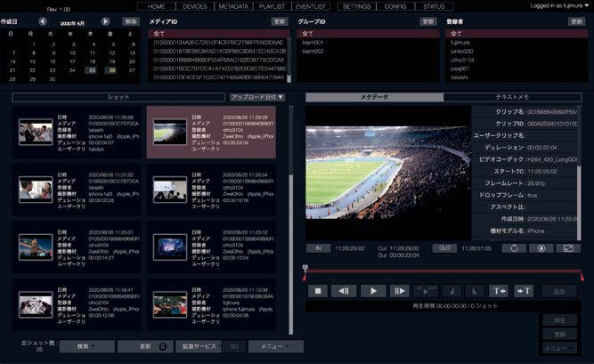Click the 解除 button by the calendar
The height and width of the screenshot is (364, 594).
pos(130,20)
